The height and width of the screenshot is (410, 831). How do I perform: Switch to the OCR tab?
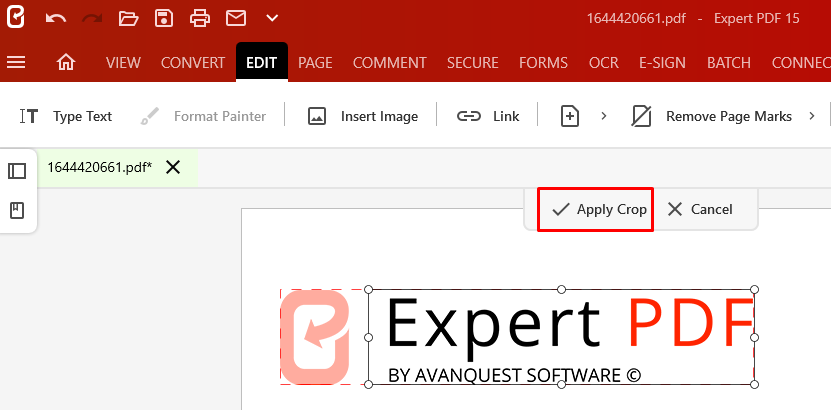(604, 63)
